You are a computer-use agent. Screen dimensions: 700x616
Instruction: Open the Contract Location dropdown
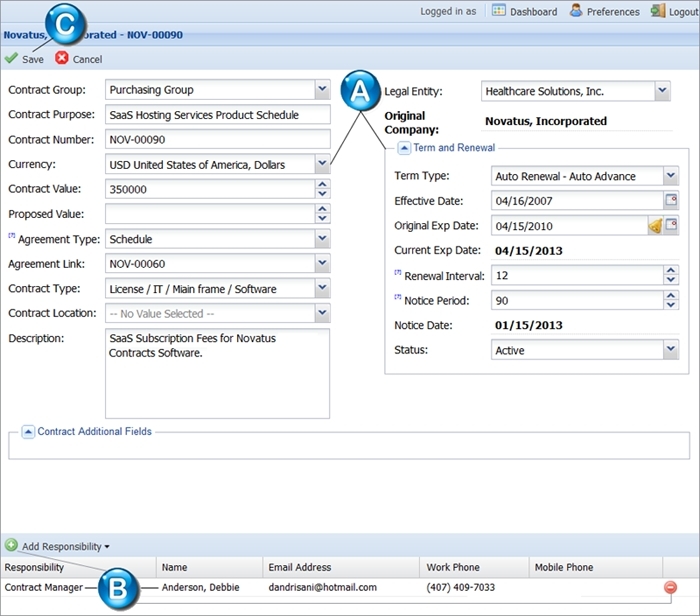(x=322, y=313)
